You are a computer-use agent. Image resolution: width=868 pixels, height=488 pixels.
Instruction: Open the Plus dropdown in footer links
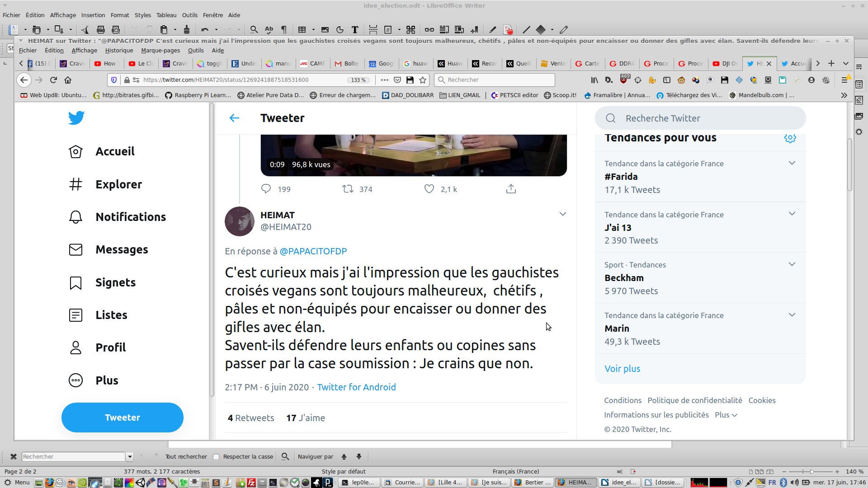726,415
